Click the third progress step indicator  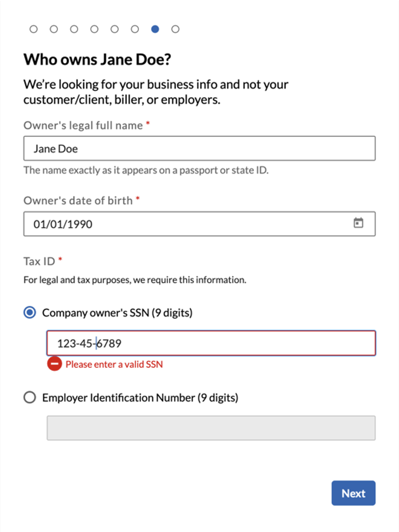[x=74, y=29]
